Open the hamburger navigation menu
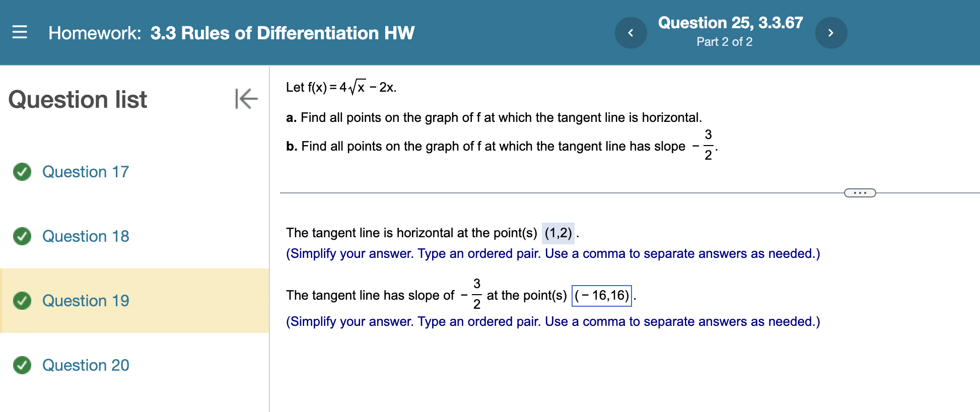The width and height of the screenshot is (980, 412). pyautogui.click(x=20, y=32)
